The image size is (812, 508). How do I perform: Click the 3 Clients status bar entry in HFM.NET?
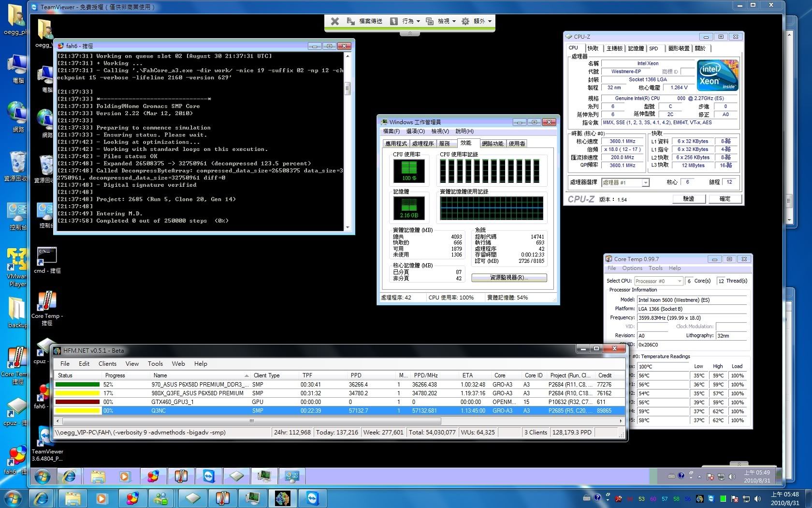536,433
